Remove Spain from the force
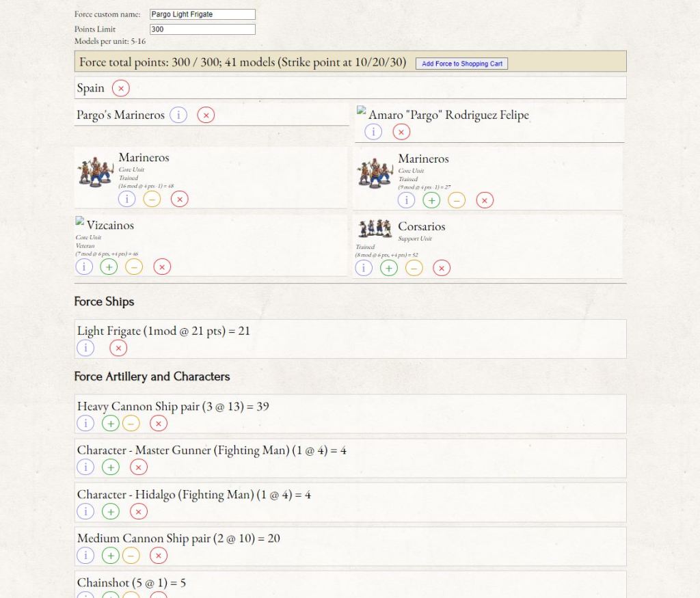Screen dimensions: 700x598 (121, 87)
